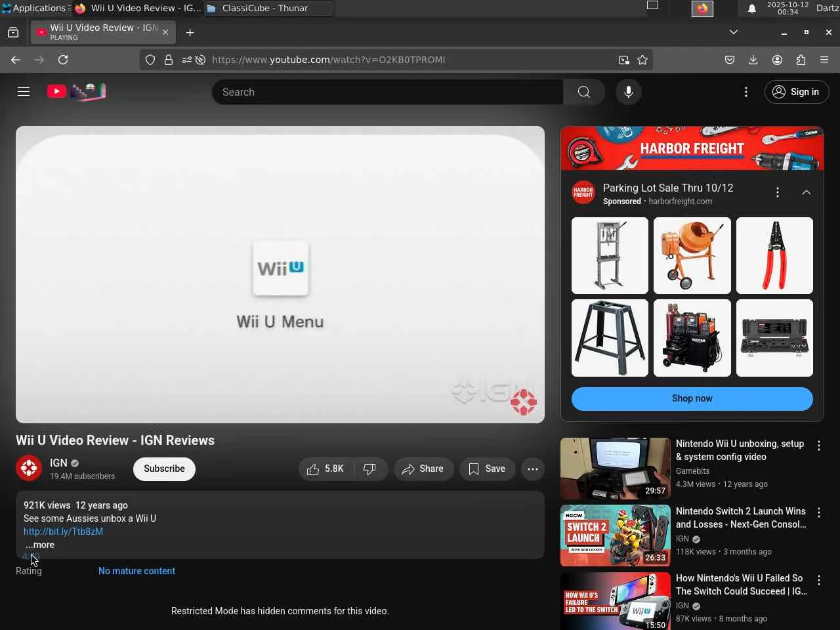Switch to the ClassiCube - Thunar window
This screenshot has height=630, width=840.
click(x=269, y=8)
